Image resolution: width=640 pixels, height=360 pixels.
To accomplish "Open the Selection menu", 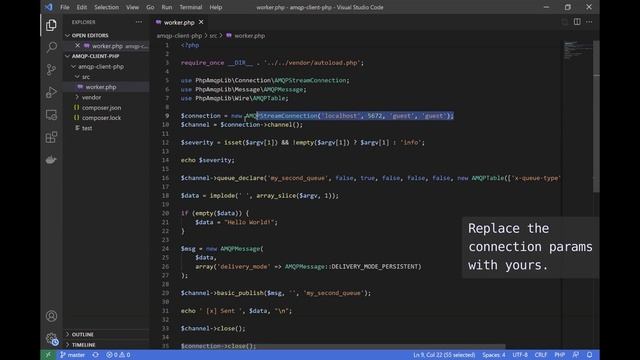I will tap(107, 7).
